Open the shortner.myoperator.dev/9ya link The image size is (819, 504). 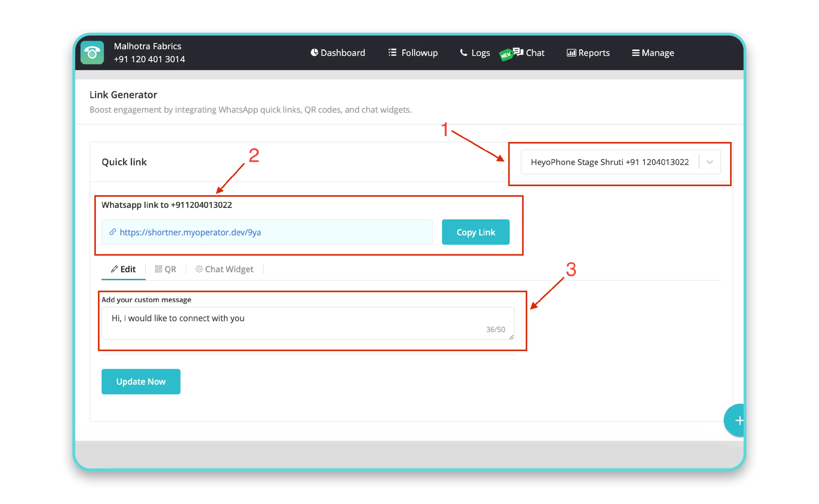191,232
